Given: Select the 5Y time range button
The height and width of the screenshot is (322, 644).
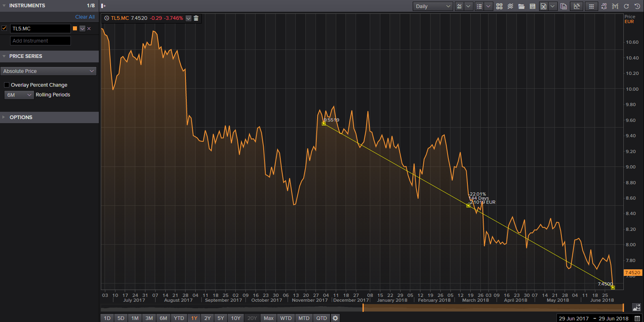Looking at the screenshot, I should pyautogui.click(x=221, y=318).
